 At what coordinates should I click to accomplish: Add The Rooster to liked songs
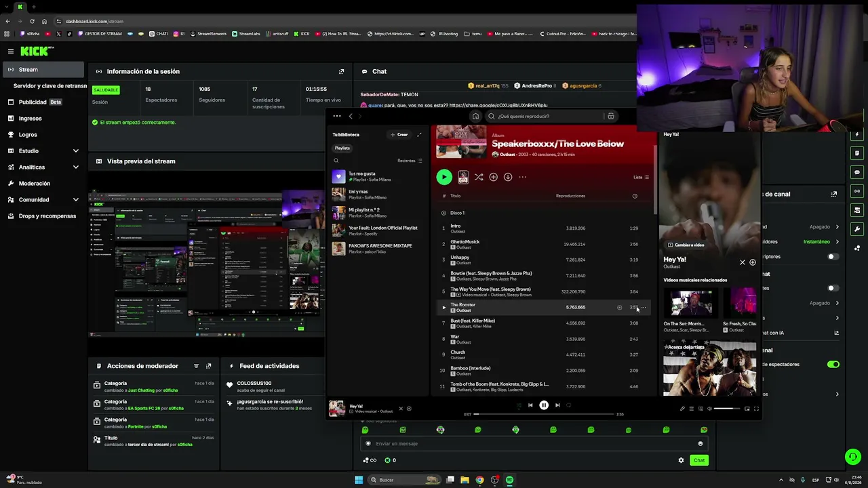619,308
